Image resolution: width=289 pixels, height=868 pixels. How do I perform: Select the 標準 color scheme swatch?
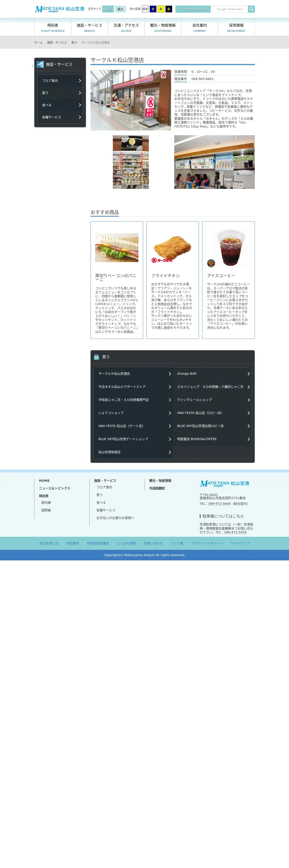pos(145,9)
